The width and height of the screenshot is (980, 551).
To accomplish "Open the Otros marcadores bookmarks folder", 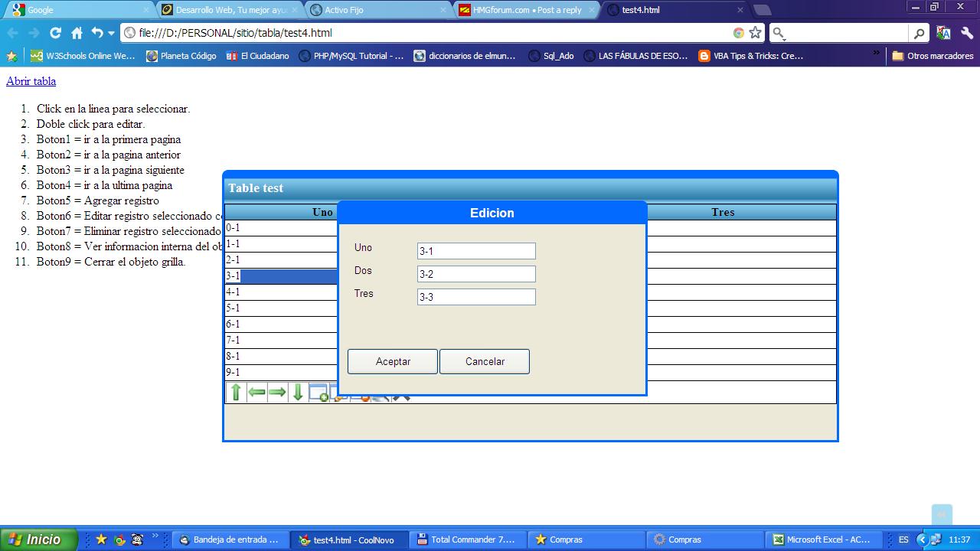I will 933,56.
